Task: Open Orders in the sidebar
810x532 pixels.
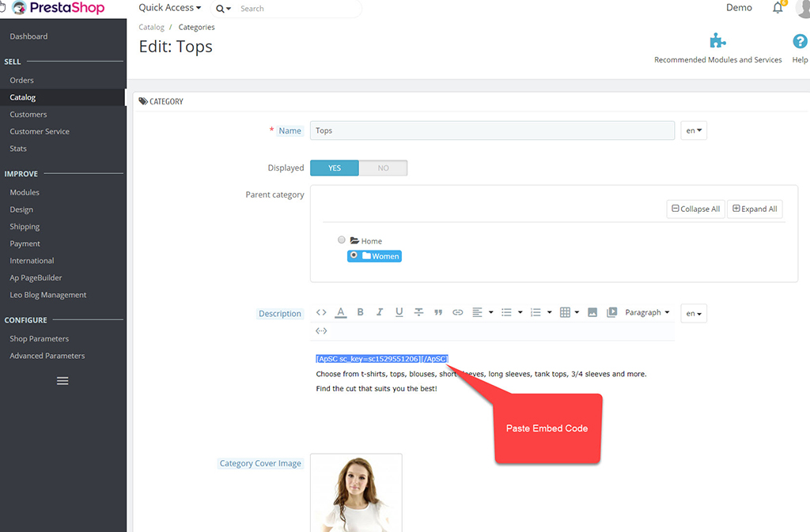Action: pos(22,80)
